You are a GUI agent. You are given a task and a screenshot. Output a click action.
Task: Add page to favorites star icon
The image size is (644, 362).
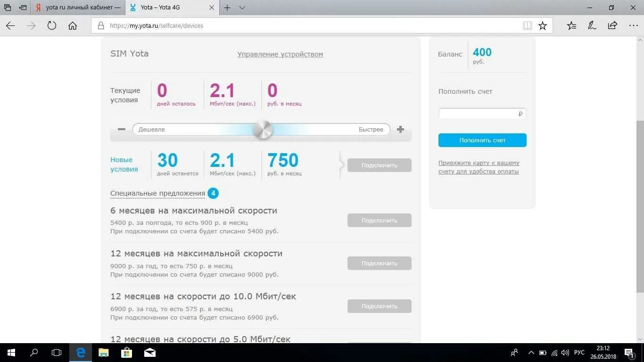pos(543,25)
